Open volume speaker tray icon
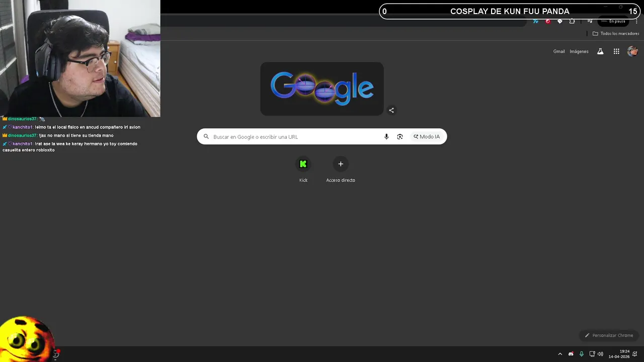 [x=600, y=354]
